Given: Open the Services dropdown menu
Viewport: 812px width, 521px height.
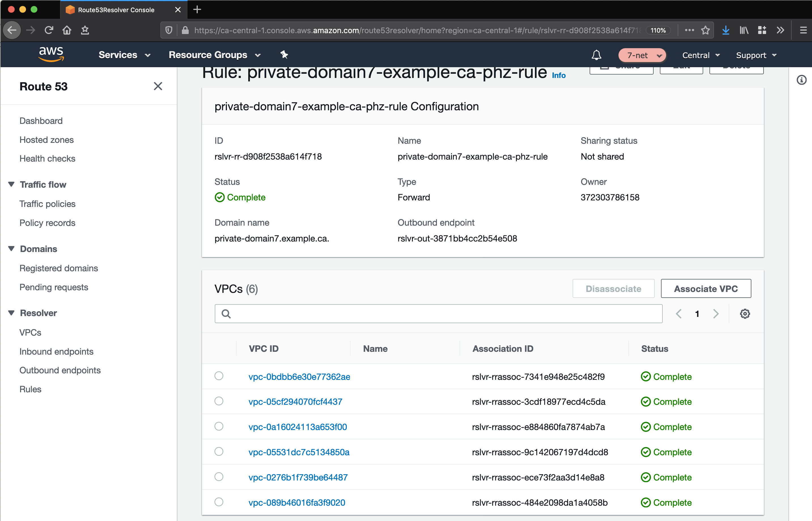Looking at the screenshot, I should (124, 55).
